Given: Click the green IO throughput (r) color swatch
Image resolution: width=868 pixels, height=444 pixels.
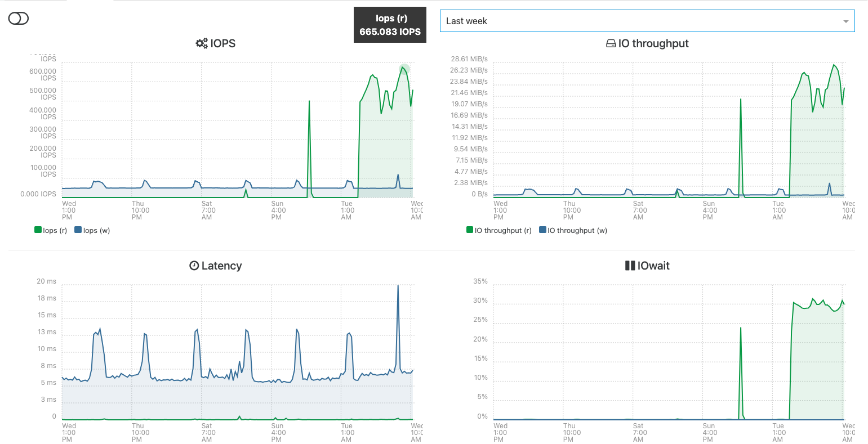Looking at the screenshot, I should pyautogui.click(x=470, y=230).
